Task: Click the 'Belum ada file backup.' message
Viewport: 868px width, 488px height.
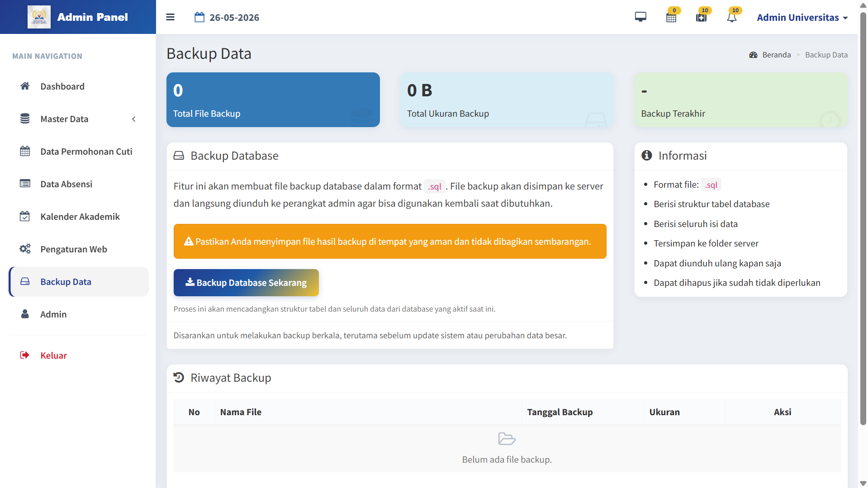Action: [x=507, y=460]
